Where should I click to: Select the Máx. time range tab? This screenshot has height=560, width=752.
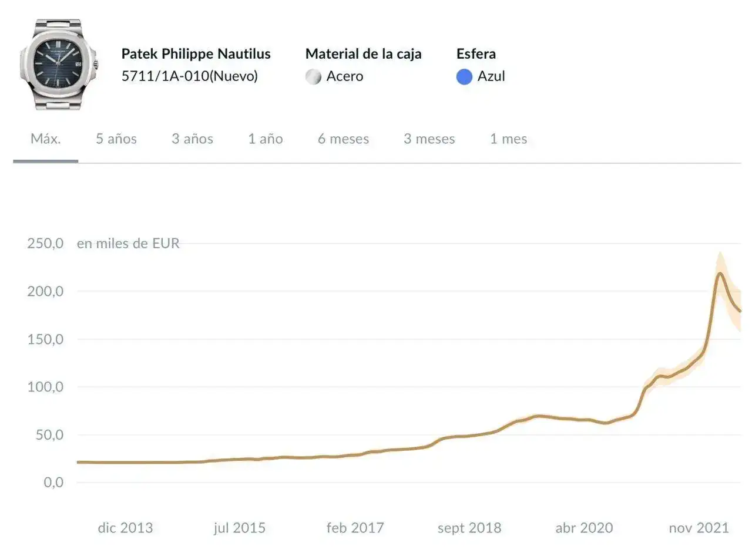coord(46,139)
